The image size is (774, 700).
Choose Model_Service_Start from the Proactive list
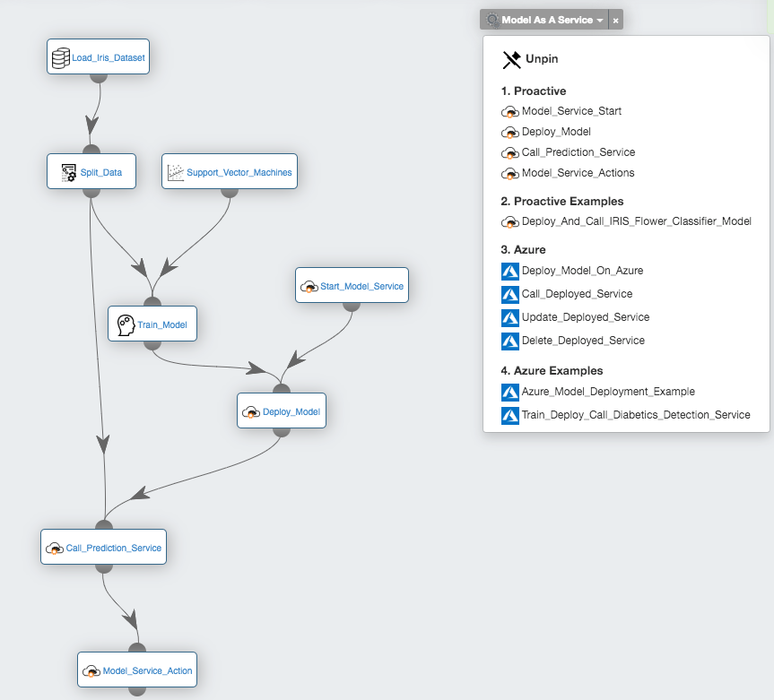click(x=571, y=111)
